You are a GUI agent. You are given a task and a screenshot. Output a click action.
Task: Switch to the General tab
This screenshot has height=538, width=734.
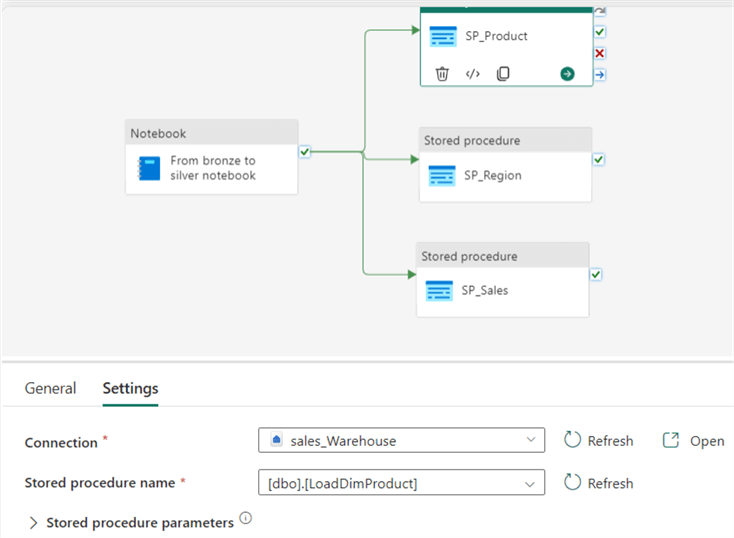tap(50, 388)
